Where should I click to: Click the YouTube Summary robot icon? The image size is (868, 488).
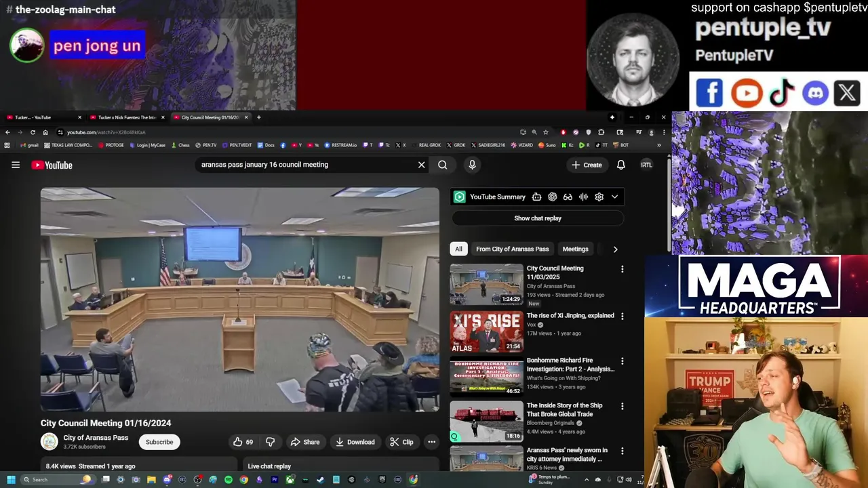536,197
